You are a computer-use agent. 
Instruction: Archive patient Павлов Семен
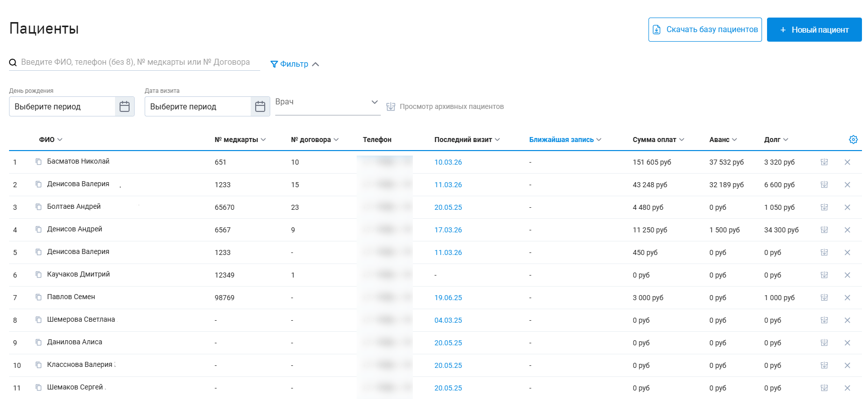(824, 298)
